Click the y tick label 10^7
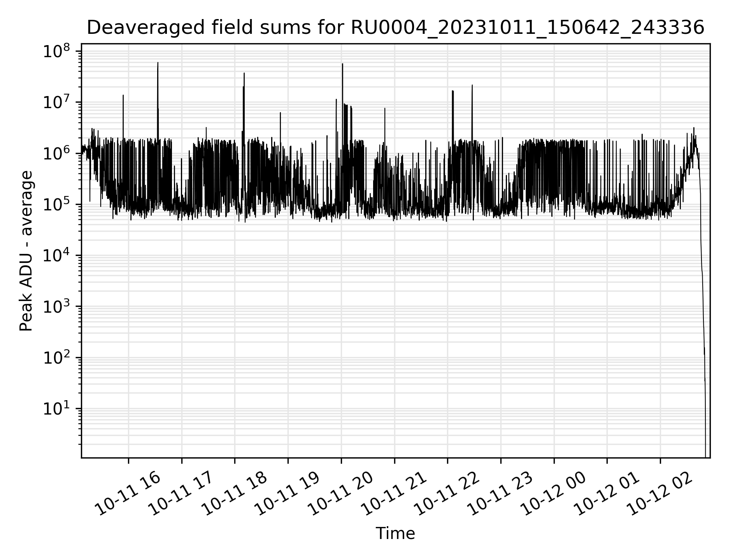The image size is (747, 560). click(56, 102)
